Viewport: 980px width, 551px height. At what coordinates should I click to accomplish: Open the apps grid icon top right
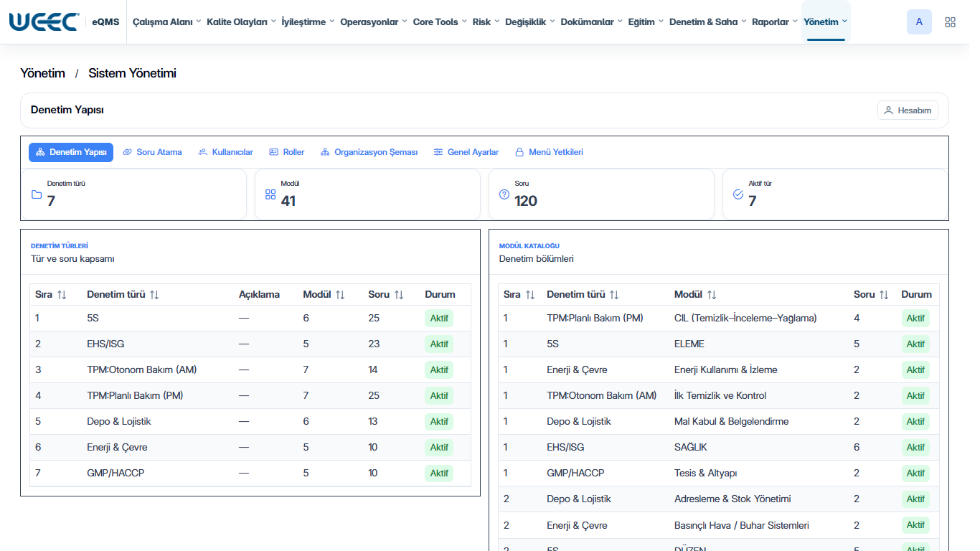pyautogui.click(x=950, y=22)
